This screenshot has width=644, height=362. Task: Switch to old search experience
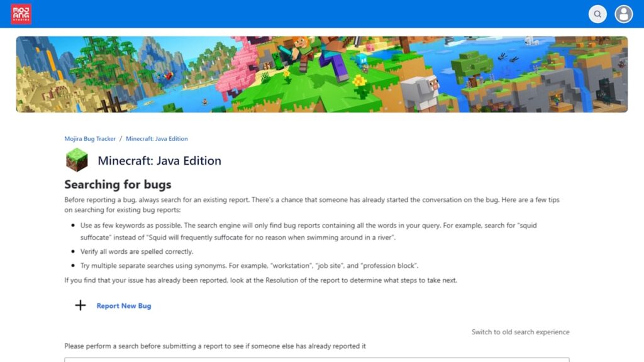[520, 332]
